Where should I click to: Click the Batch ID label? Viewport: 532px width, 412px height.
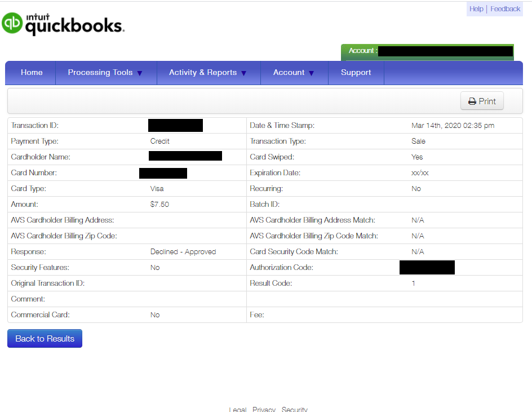(x=265, y=204)
